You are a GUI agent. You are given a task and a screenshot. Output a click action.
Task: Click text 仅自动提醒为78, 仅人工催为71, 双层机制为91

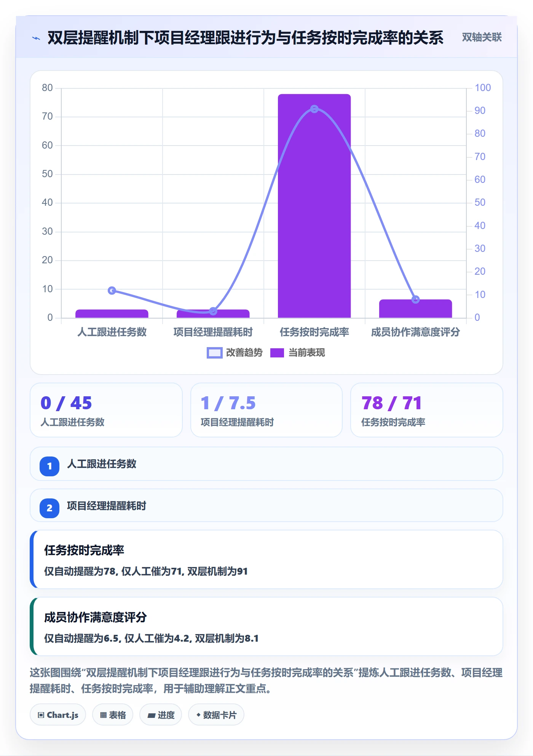pyautogui.click(x=146, y=571)
